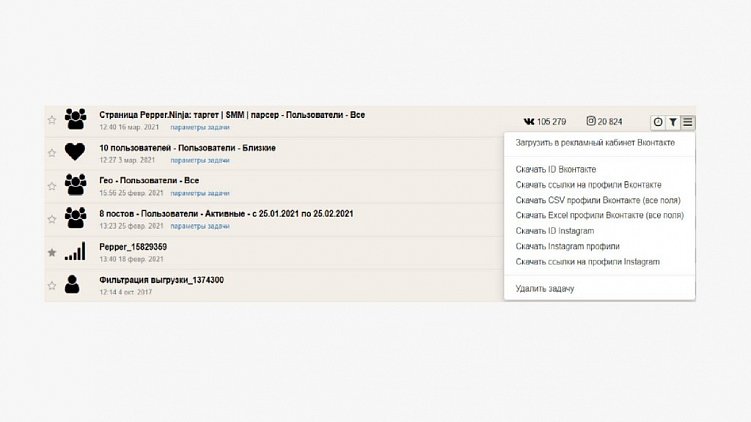This screenshot has width=751, height=422.
Task: Select Скачать ID Вконтакте
Action: [556, 170]
